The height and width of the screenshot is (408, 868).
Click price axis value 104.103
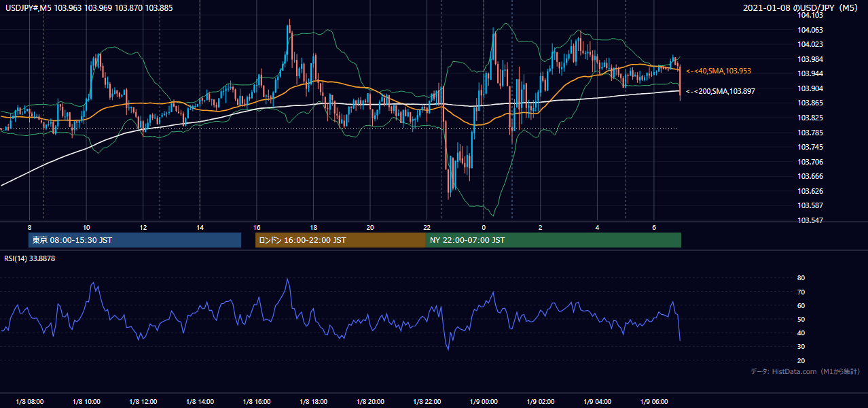pos(810,15)
